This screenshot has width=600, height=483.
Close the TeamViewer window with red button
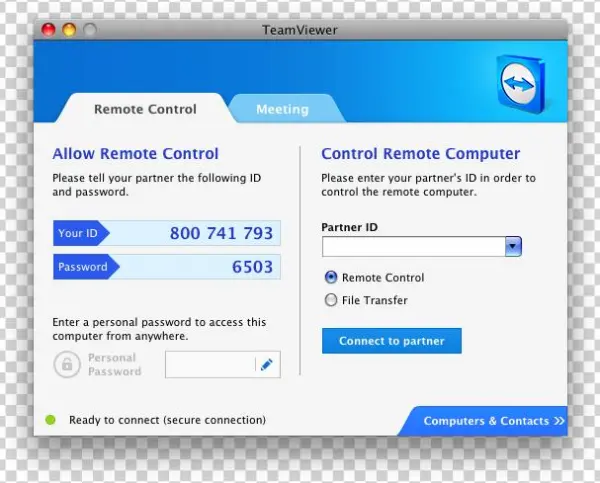49,29
